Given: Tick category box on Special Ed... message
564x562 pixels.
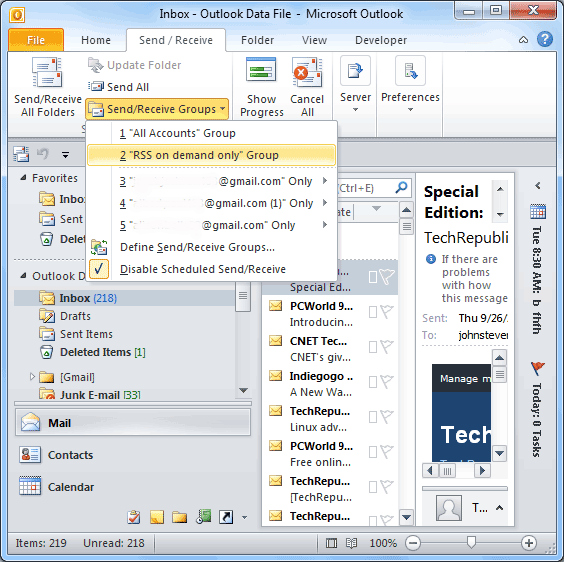Looking at the screenshot, I should click(x=373, y=277).
